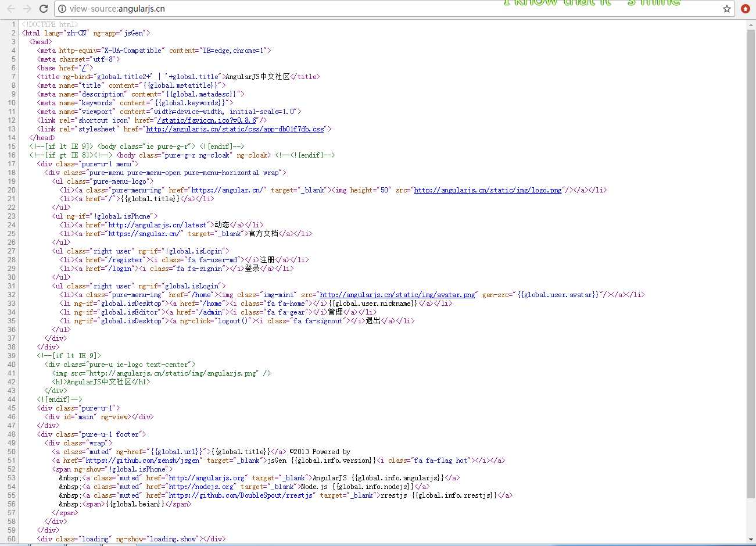Viewport: 756px width, 546px height.
Task: Click the meta charset="utf-8" text
Action: 78,59
